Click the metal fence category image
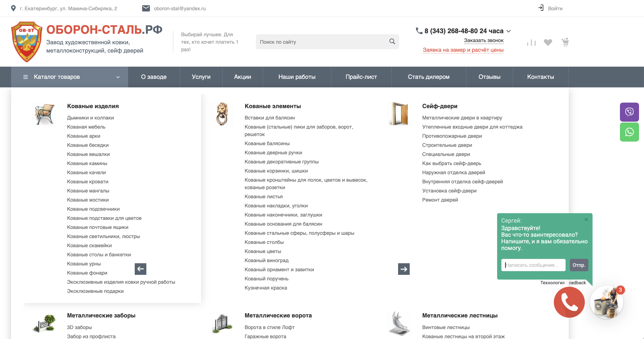 (x=44, y=323)
